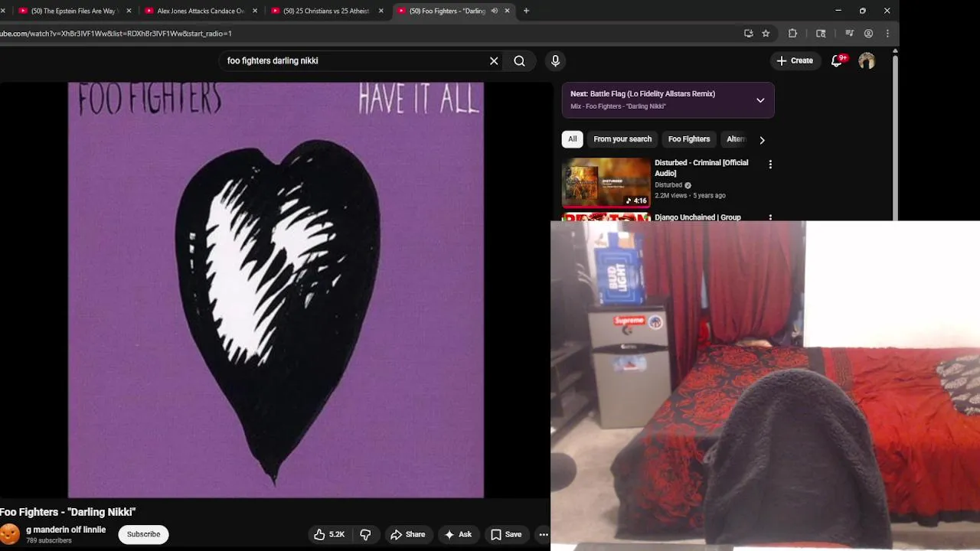Save the video to a playlist

(506, 534)
